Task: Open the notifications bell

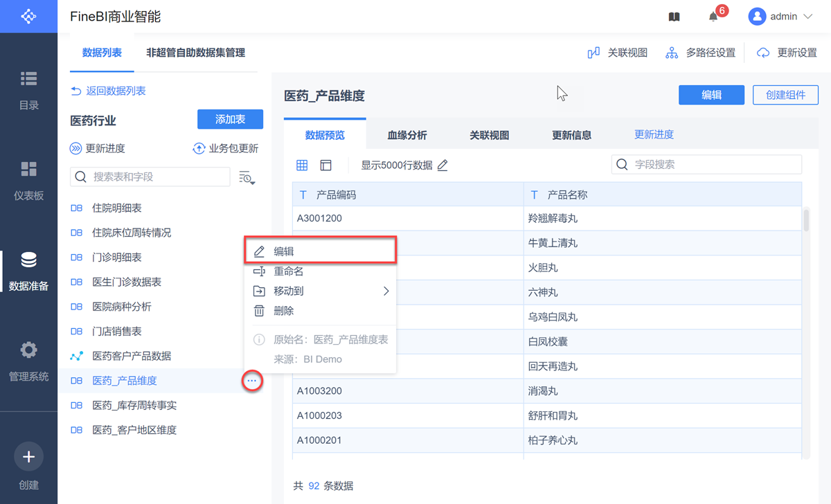Action: pos(713,17)
